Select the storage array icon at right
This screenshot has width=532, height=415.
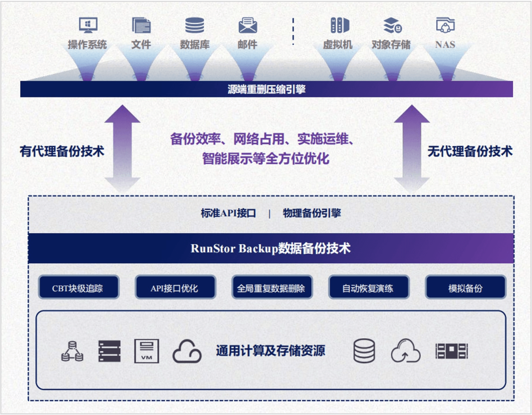click(x=451, y=351)
